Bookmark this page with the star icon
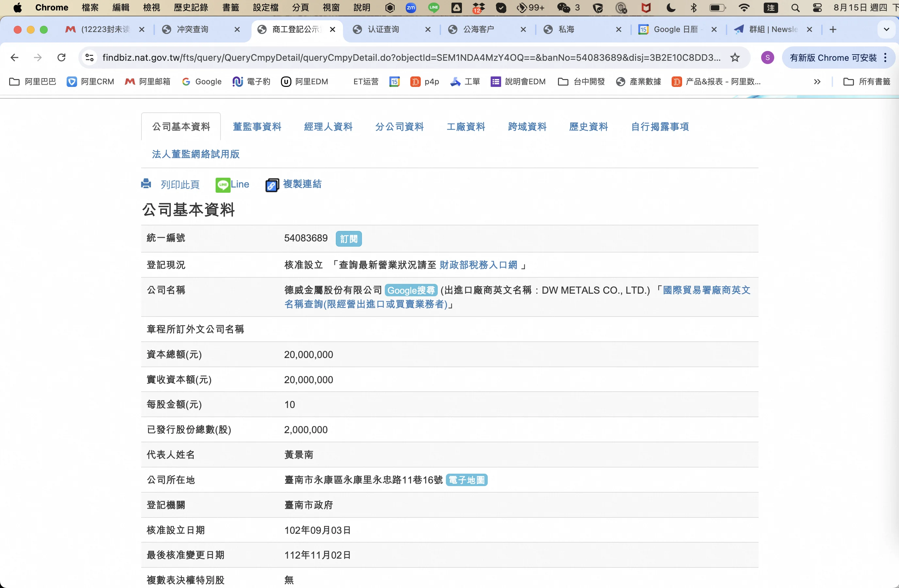 pyautogui.click(x=735, y=58)
